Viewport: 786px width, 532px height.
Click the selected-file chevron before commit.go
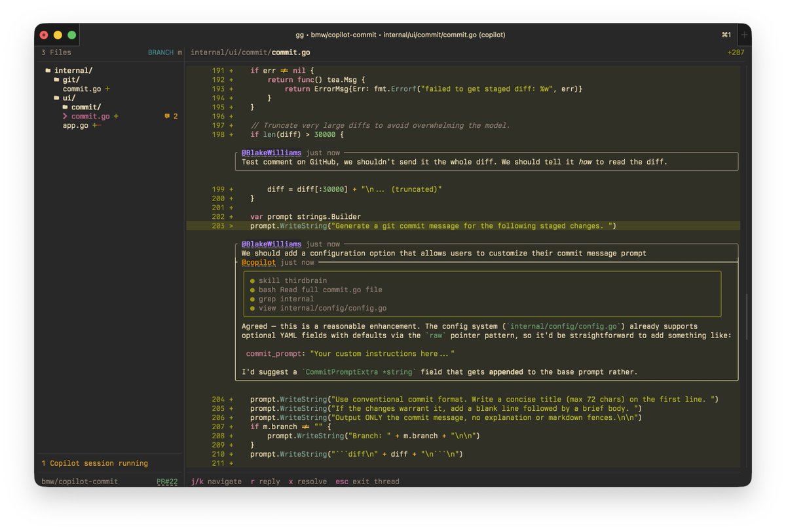[65, 117]
